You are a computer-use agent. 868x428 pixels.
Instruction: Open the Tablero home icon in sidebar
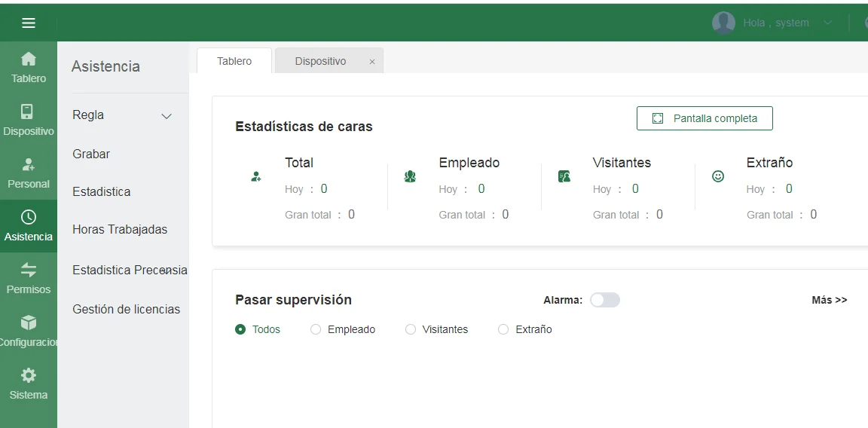pyautogui.click(x=29, y=60)
